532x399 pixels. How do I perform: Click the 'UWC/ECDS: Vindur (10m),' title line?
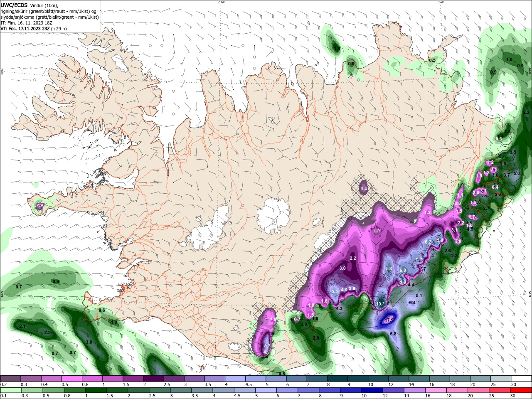(x=29, y=5)
